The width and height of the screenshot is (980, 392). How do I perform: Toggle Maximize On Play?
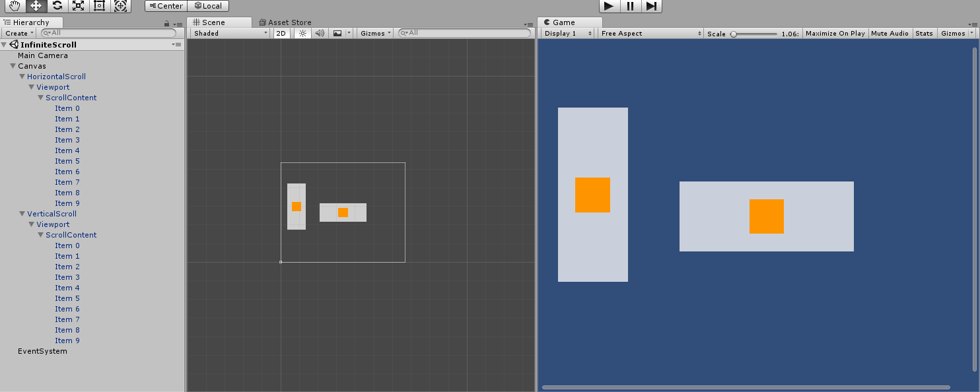(x=835, y=33)
